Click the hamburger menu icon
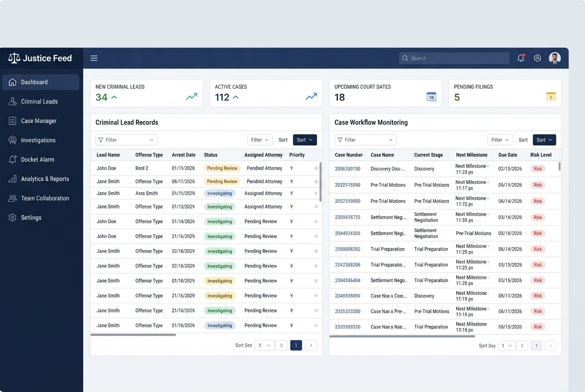The height and width of the screenshot is (392, 585). point(94,58)
